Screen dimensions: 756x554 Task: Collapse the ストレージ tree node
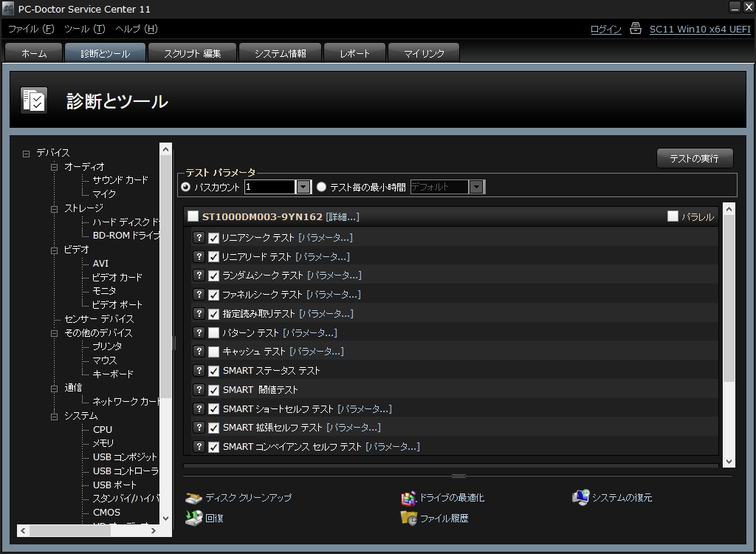(55, 209)
